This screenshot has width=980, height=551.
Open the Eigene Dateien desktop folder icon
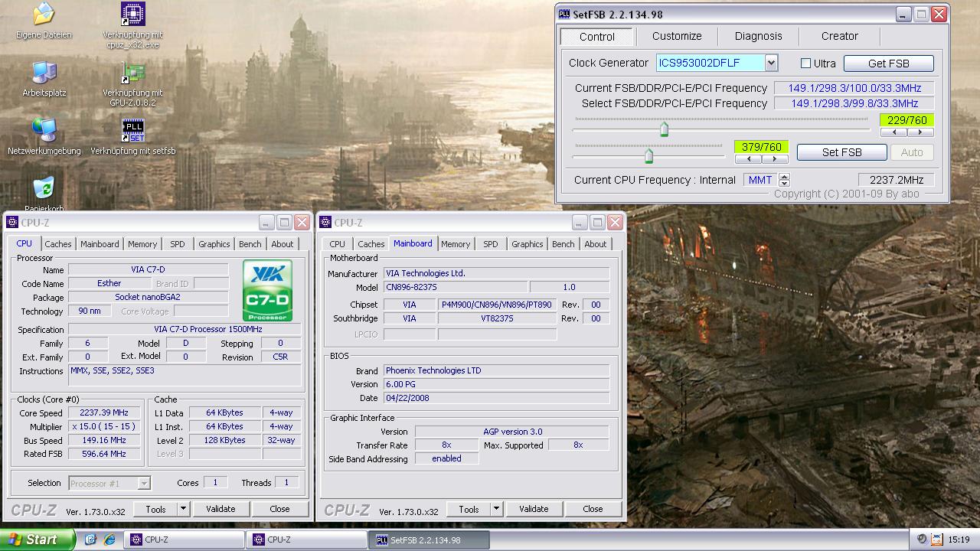pos(44,14)
